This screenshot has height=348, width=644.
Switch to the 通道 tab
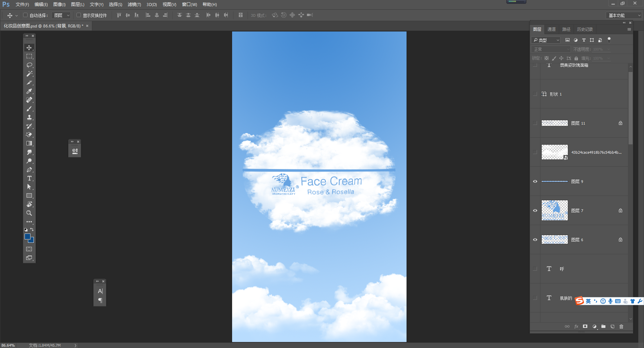(551, 29)
